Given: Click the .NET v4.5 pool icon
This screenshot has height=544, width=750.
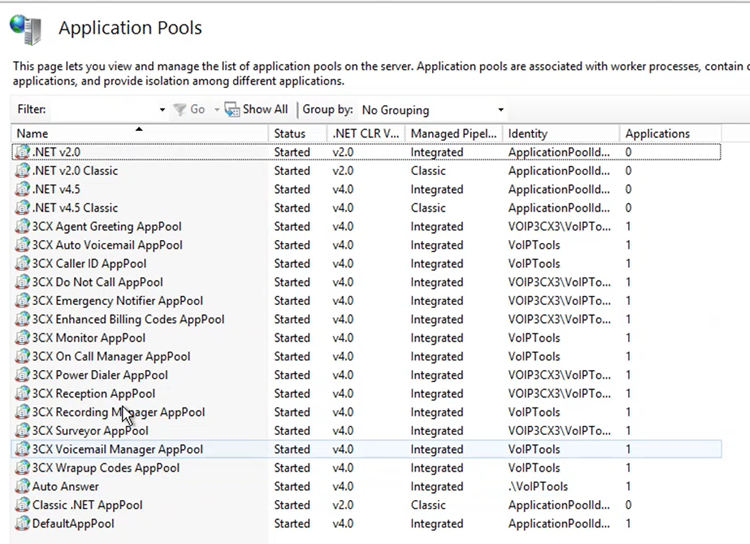Looking at the screenshot, I should pyautogui.click(x=22, y=189).
